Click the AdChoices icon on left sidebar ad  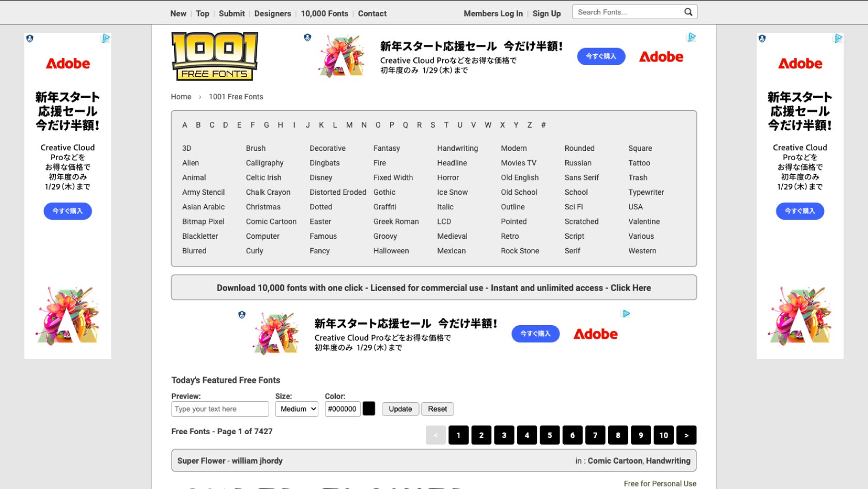106,38
